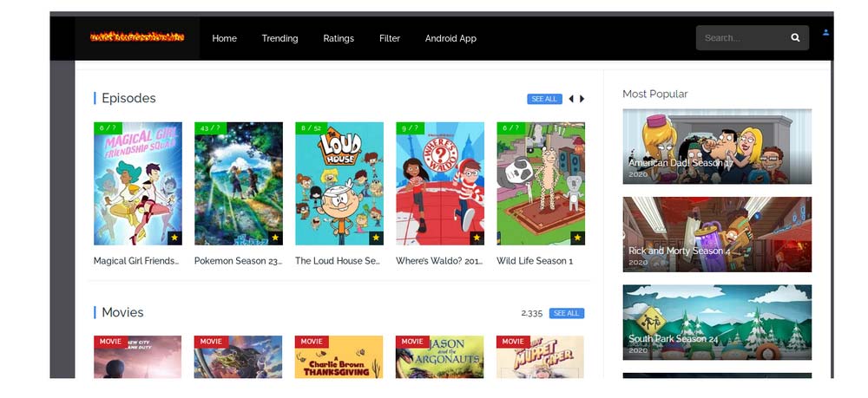
Task: Open South Park Season 24 popular card
Action: coord(717,323)
